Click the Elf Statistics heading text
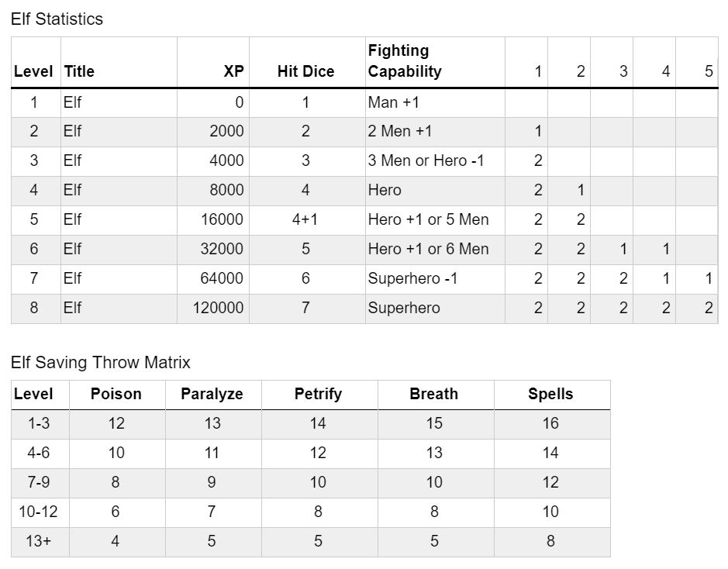 click(x=57, y=19)
